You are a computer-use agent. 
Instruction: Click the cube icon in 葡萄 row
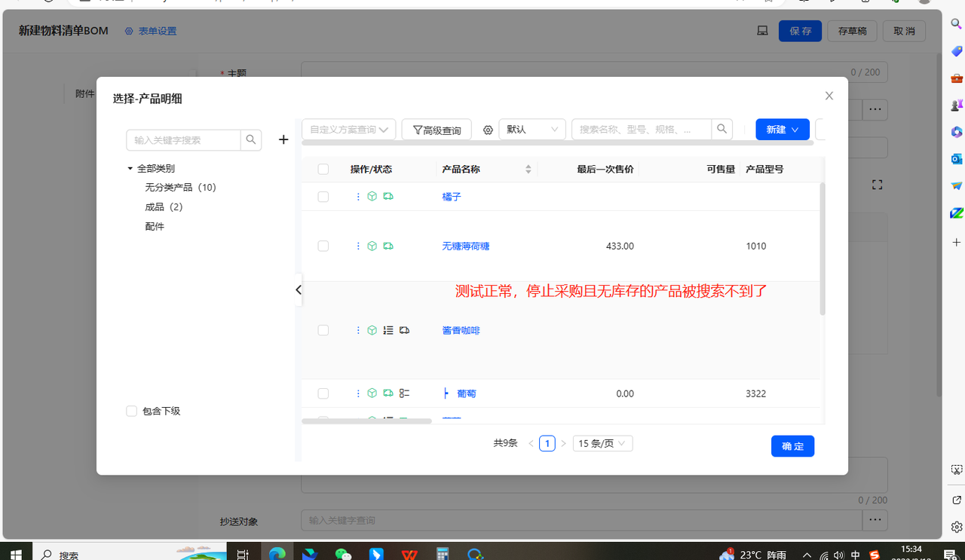click(x=372, y=393)
